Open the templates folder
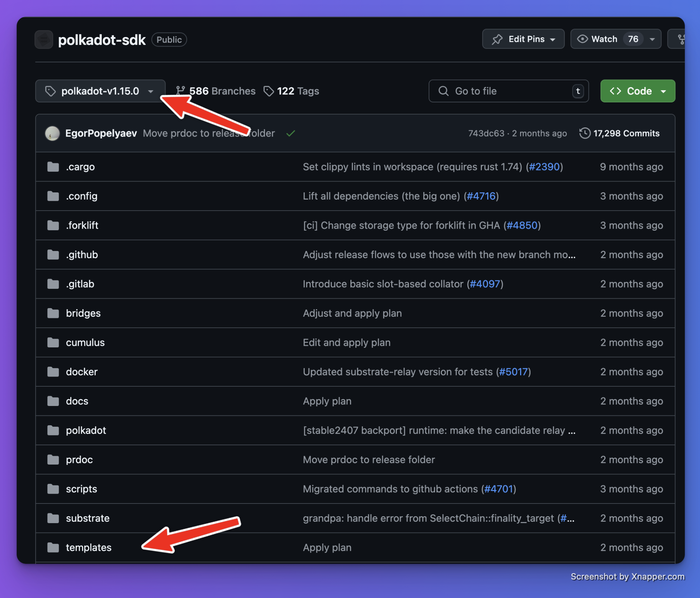 click(89, 548)
